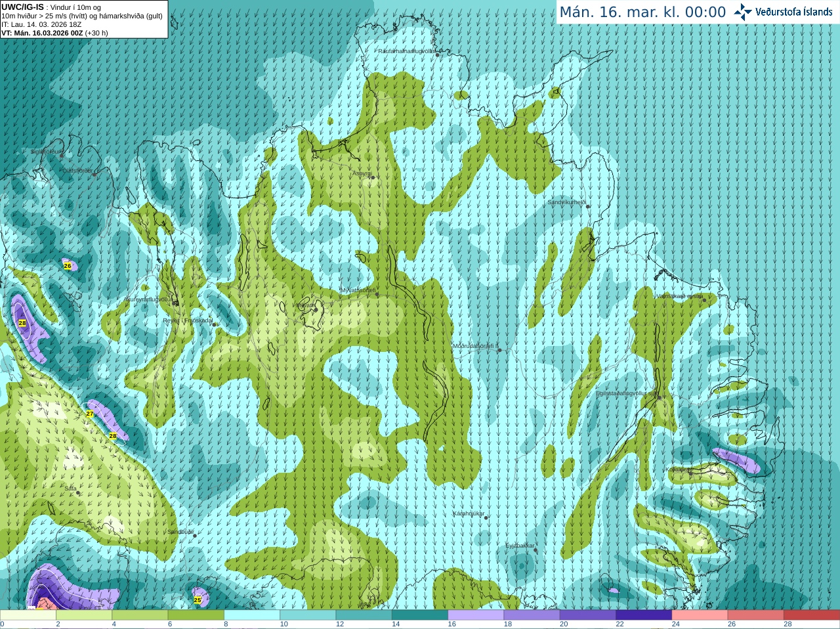Select the Egilsstaðaflugvöllur station label
The width and height of the screenshot is (840, 629).
tap(626, 393)
